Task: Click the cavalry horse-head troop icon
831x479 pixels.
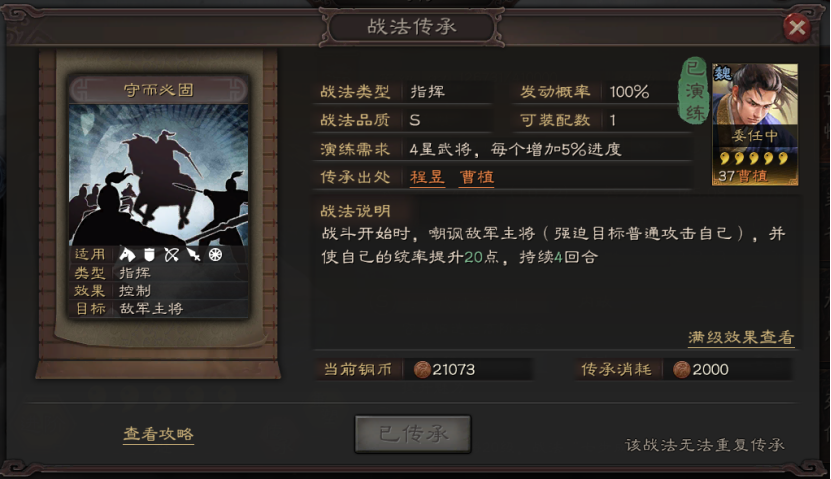Action: [x=127, y=254]
